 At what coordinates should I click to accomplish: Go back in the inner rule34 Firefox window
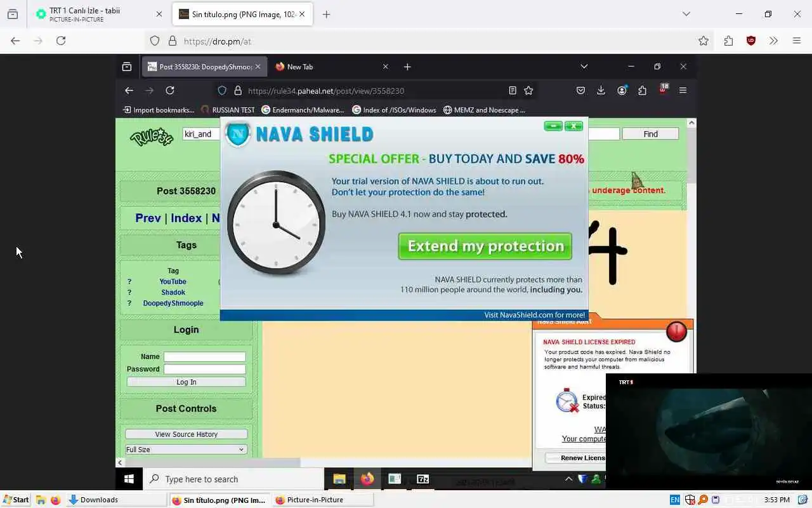click(129, 91)
